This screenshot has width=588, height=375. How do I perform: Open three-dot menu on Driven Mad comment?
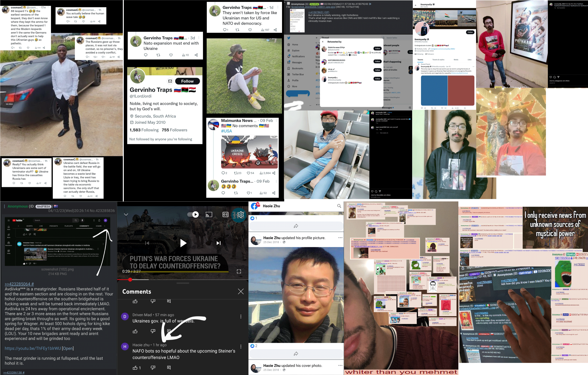241,317
